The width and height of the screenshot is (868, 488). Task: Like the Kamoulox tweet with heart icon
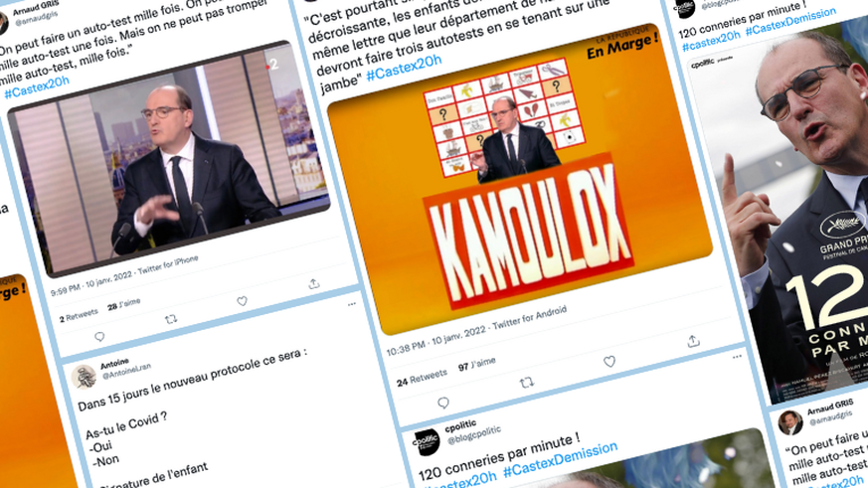(608, 362)
